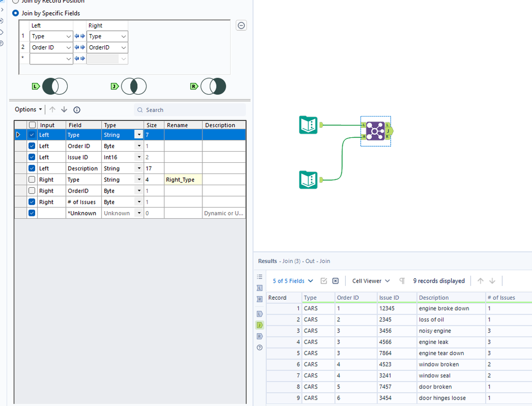Click the data cleansing checkmark icon in Results
Screen dimensions: 532x406
(x=324, y=281)
